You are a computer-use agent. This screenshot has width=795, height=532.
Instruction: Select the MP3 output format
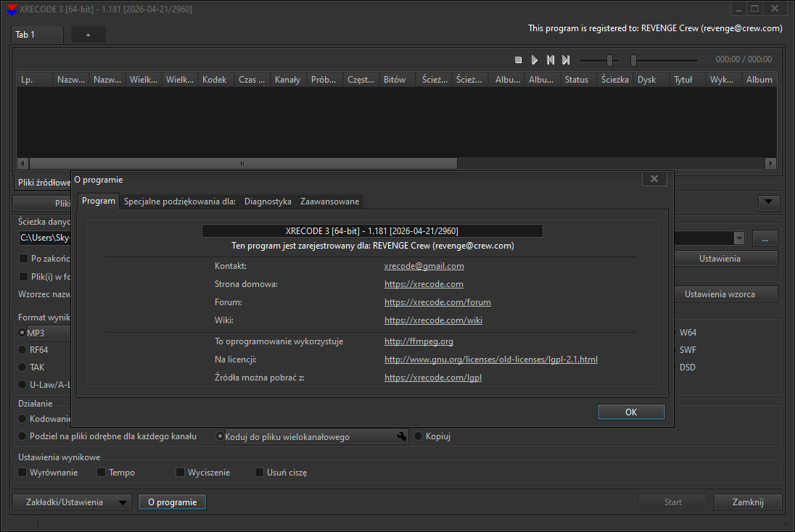point(22,333)
